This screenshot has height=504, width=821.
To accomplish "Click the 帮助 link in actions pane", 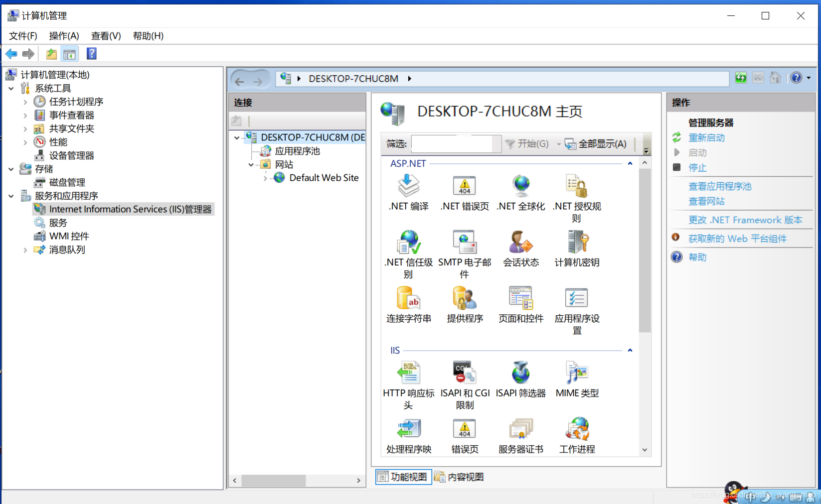I will coord(697,257).
